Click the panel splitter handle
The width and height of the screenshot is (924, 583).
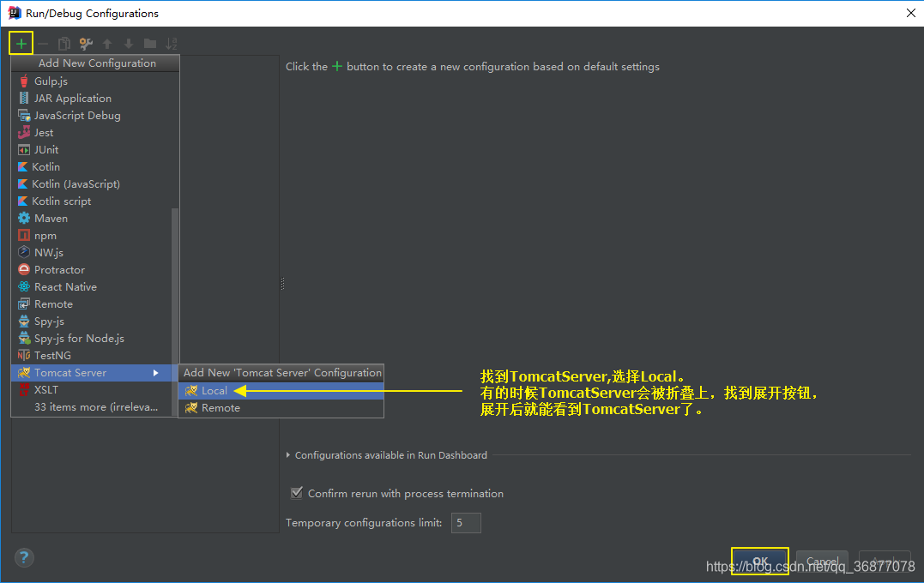point(282,284)
